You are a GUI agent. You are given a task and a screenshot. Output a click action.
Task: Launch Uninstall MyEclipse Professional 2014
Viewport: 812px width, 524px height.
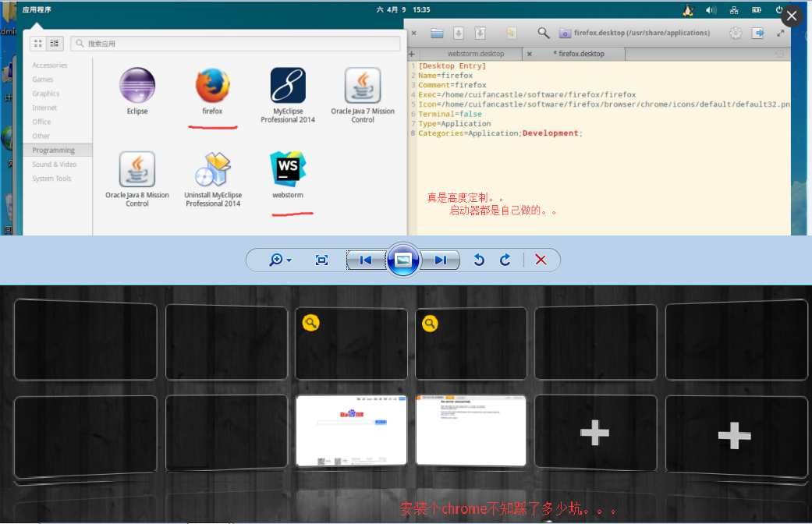[x=213, y=179]
